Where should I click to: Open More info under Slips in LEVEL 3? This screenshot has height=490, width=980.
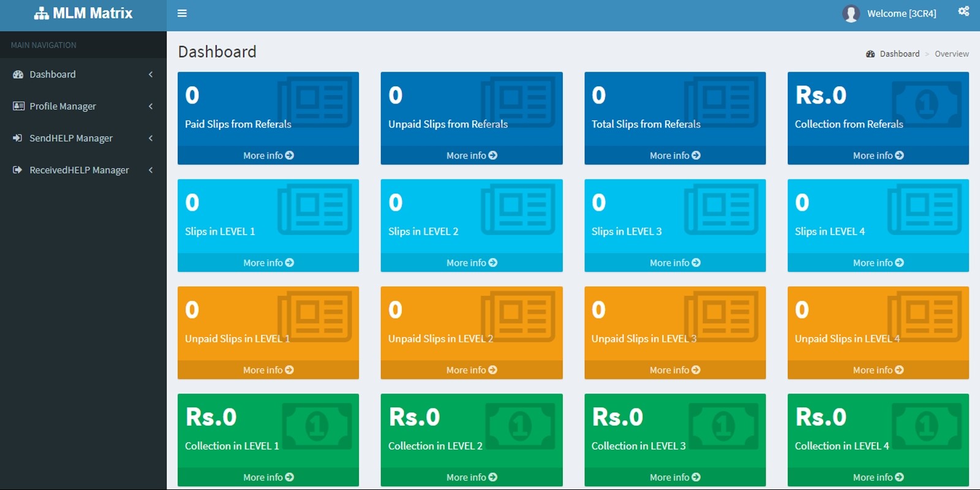(x=674, y=263)
